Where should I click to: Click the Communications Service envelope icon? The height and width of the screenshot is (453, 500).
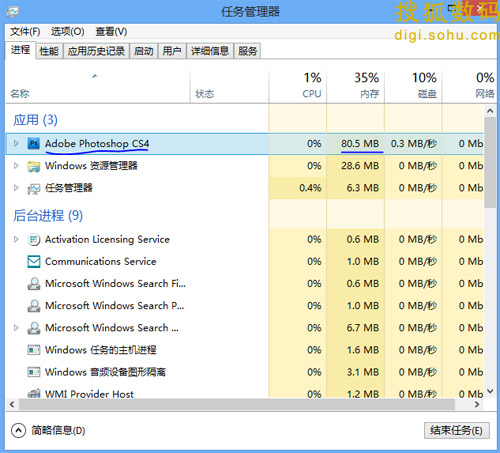pyautogui.click(x=33, y=262)
